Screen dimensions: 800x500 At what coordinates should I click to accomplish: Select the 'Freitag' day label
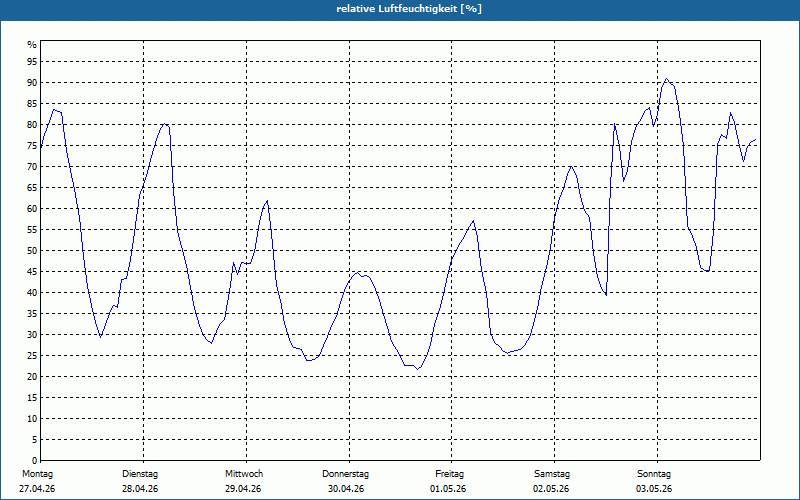[449, 474]
